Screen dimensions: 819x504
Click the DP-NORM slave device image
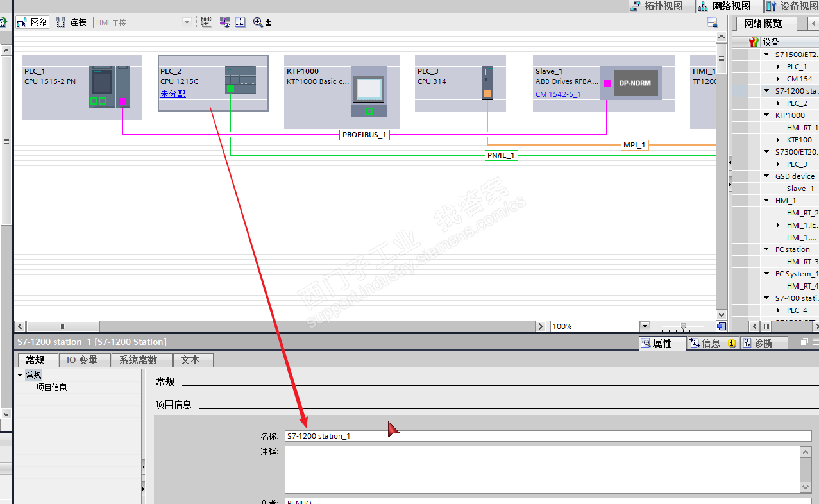pyautogui.click(x=636, y=83)
